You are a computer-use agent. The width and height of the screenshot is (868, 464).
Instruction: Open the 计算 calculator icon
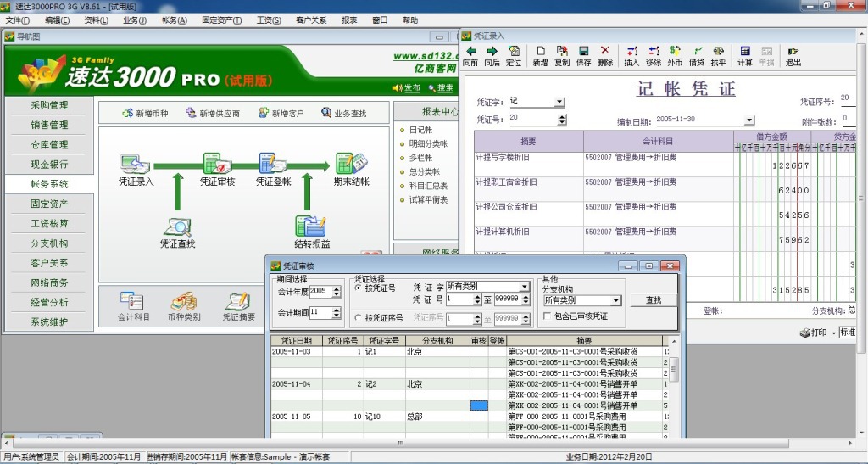pyautogui.click(x=745, y=56)
